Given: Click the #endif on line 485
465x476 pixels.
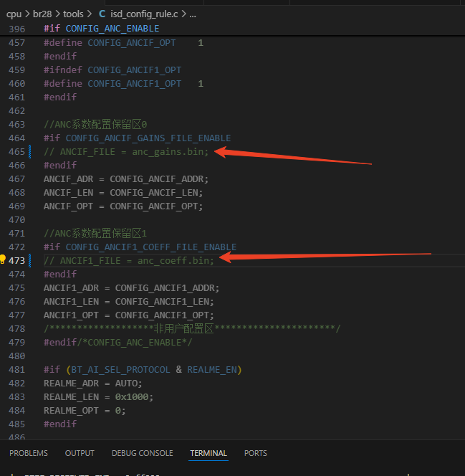Looking at the screenshot, I should (x=60, y=424).
